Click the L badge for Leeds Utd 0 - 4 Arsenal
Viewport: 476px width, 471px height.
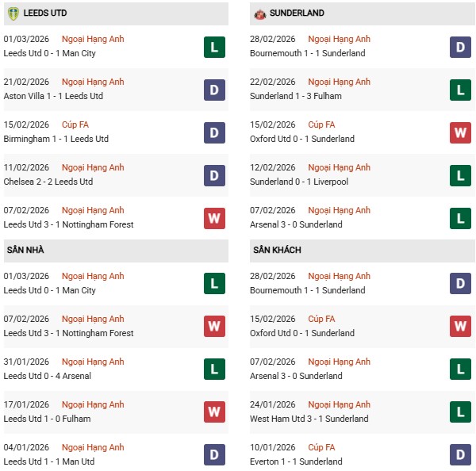tap(214, 370)
